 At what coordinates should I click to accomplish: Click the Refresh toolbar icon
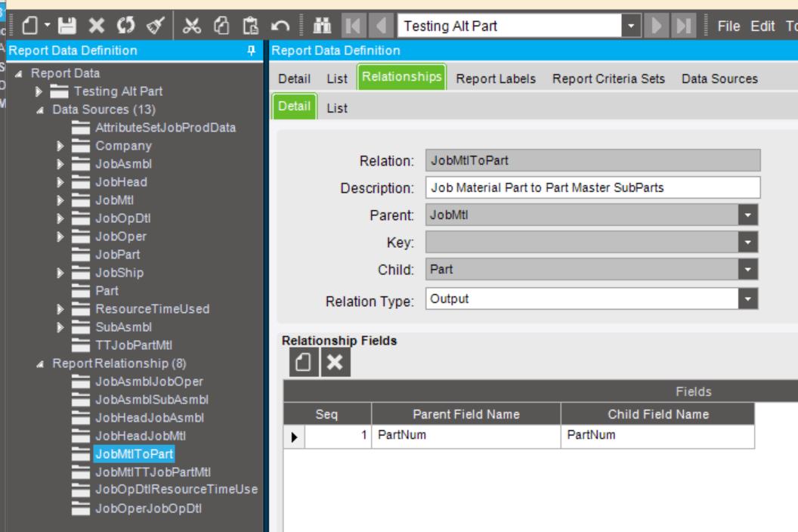pyautogui.click(x=125, y=26)
